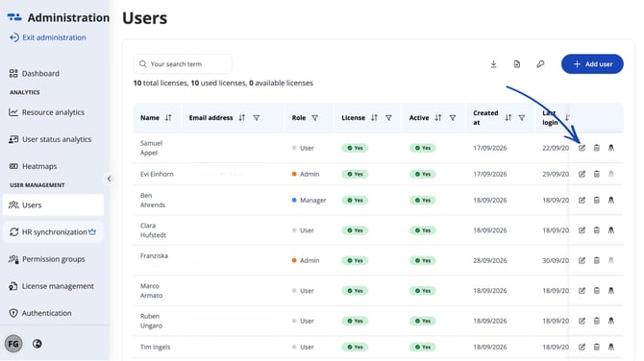
Task: Open Permission groups
Action: pyautogui.click(x=53, y=259)
